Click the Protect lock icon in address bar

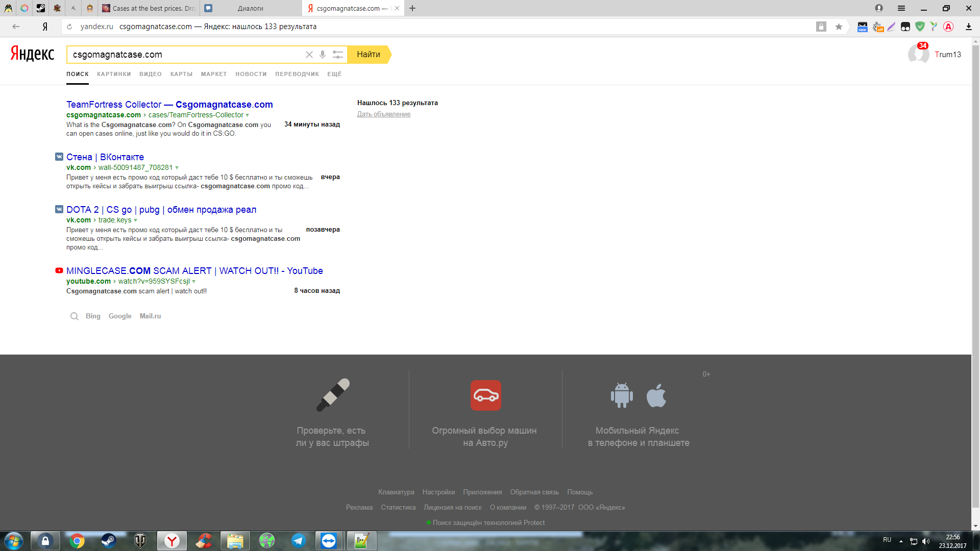(821, 27)
